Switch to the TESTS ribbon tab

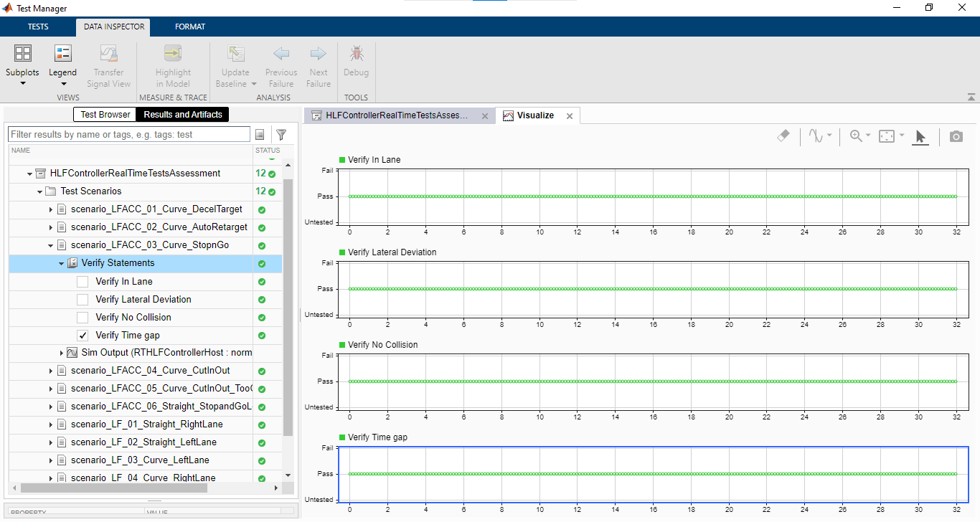click(x=38, y=27)
